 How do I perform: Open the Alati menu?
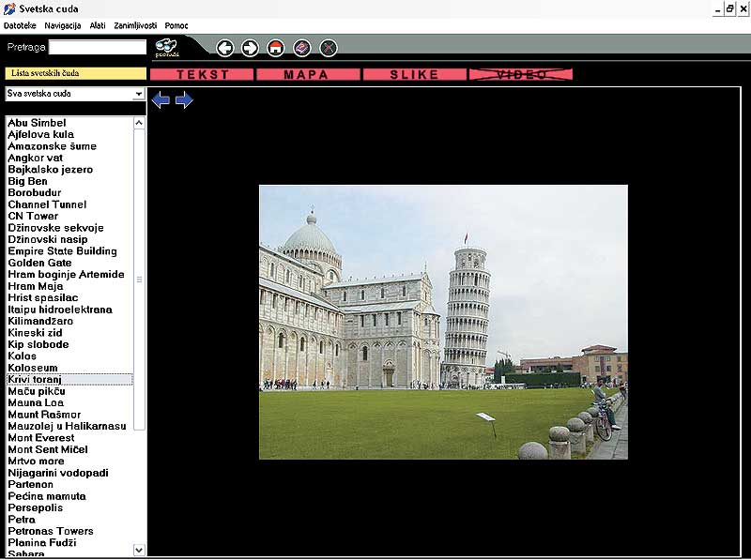(98, 26)
